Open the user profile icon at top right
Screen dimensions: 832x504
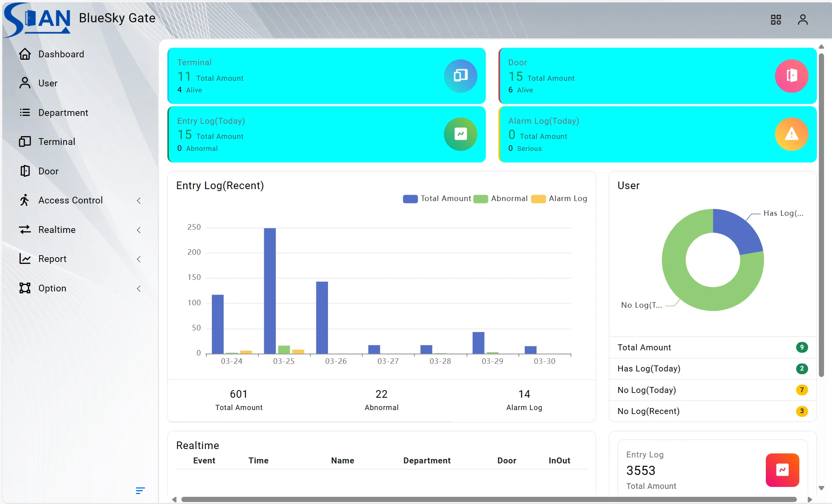pyautogui.click(x=803, y=19)
